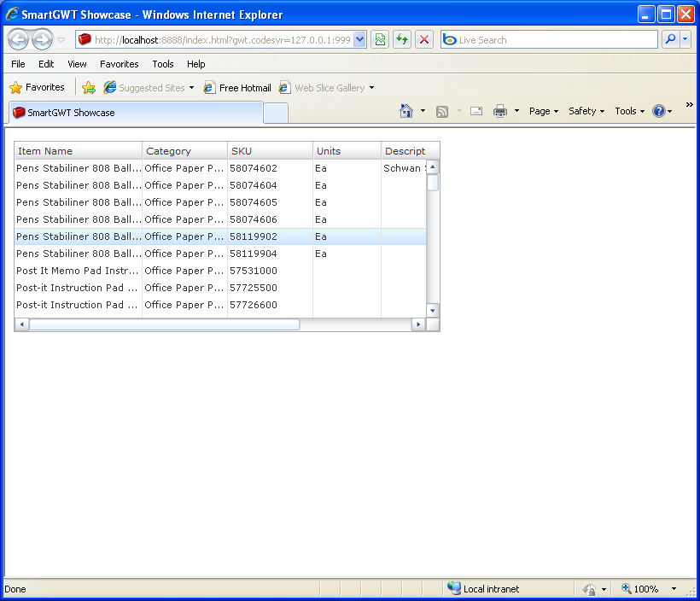
Task: Open the Favorites menu
Action: pos(120,64)
